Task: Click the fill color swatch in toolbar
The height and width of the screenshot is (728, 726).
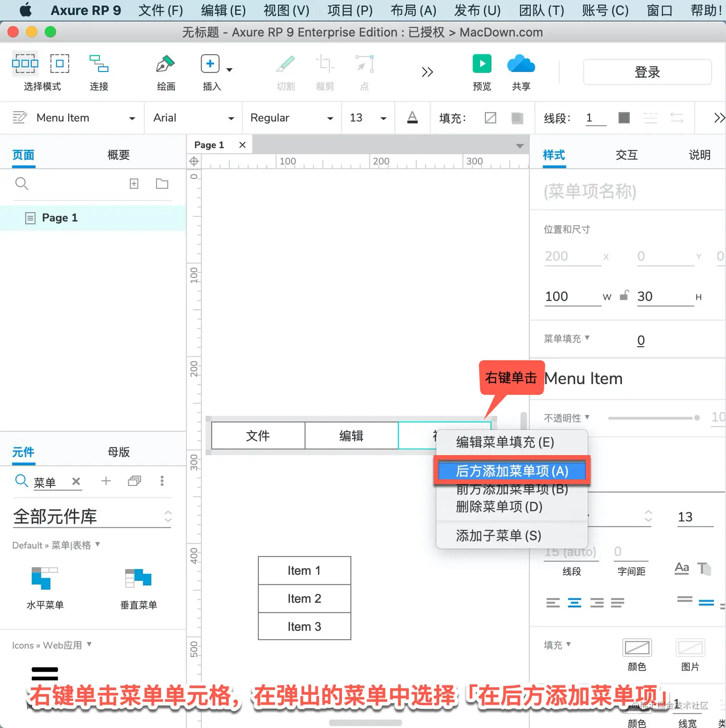Action: click(490, 118)
